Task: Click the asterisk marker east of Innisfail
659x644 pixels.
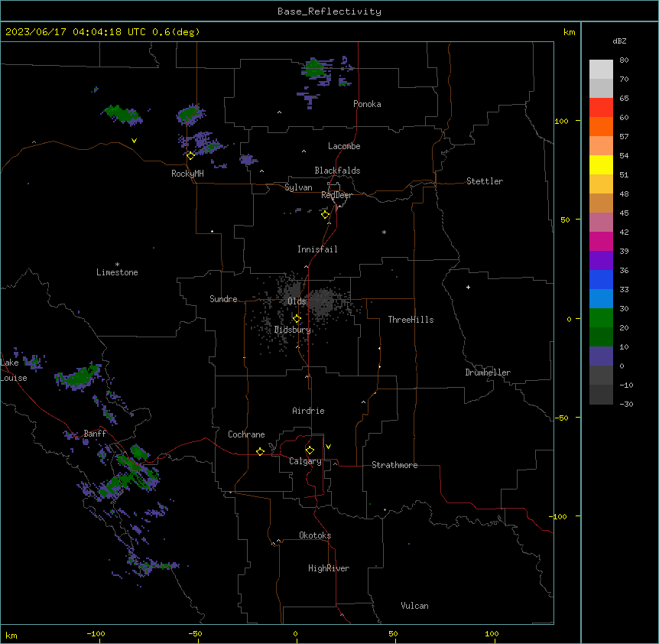Action: [384, 232]
